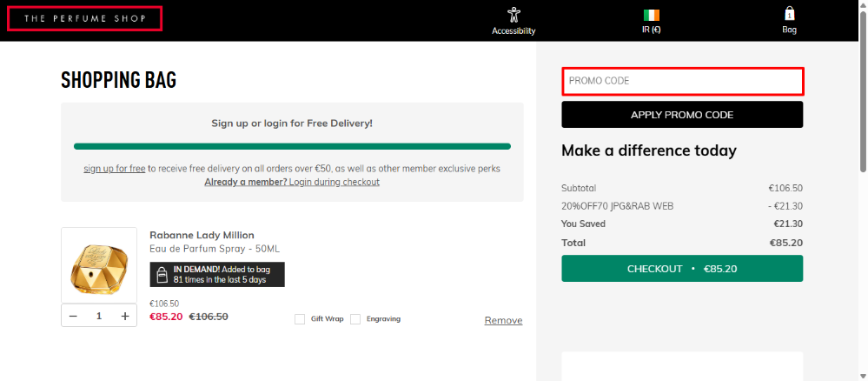Image resolution: width=868 pixels, height=381 pixels.
Task: Click the Subtotal amount €106.50
Action: pyautogui.click(x=785, y=188)
